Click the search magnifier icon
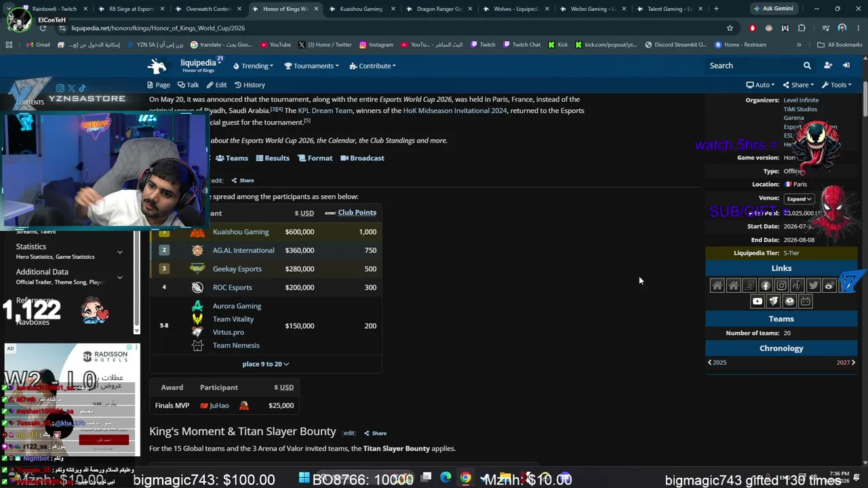 [807, 66]
